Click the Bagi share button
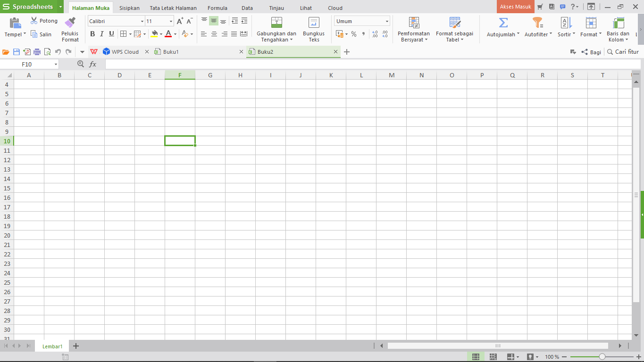This screenshot has width=644, height=362. [x=591, y=52]
